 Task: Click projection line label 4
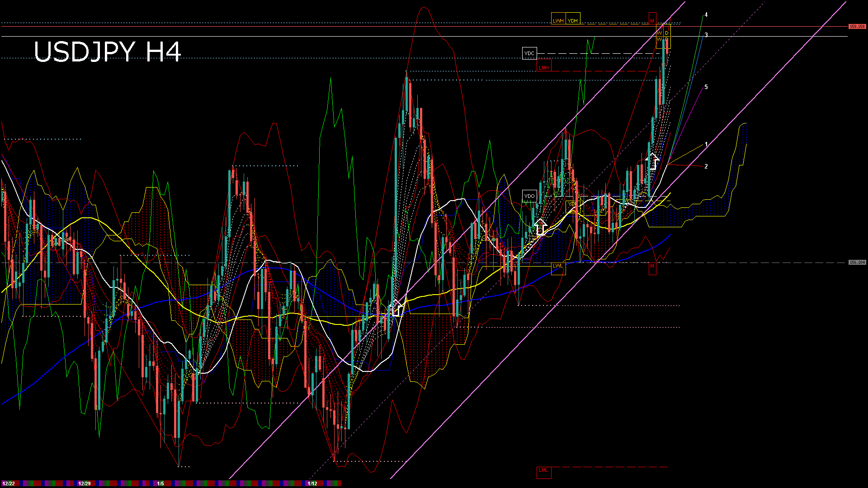706,15
